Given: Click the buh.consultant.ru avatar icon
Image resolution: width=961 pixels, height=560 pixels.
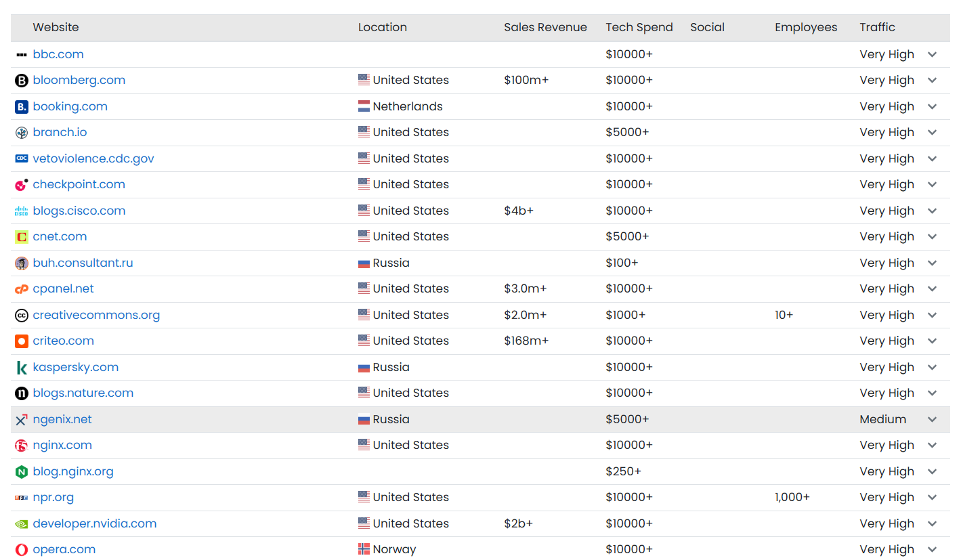Looking at the screenshot, I should pos(22,263).
